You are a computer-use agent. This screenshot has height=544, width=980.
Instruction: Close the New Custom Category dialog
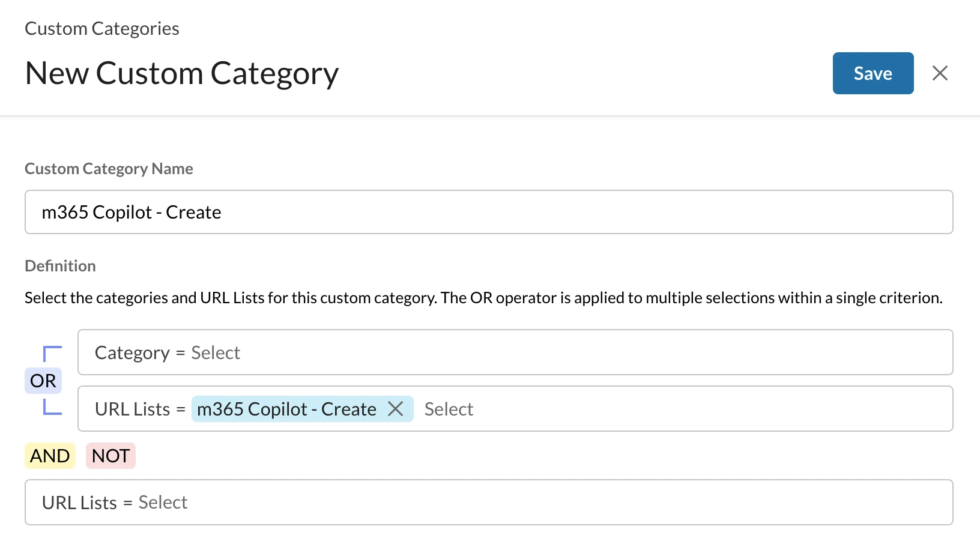coord(940,73)
